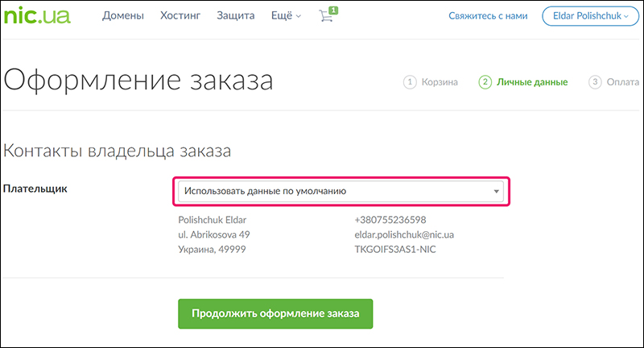644x348 pixels.
Task: Click the Свяжитесь с нами link
Action: (489, 15)
